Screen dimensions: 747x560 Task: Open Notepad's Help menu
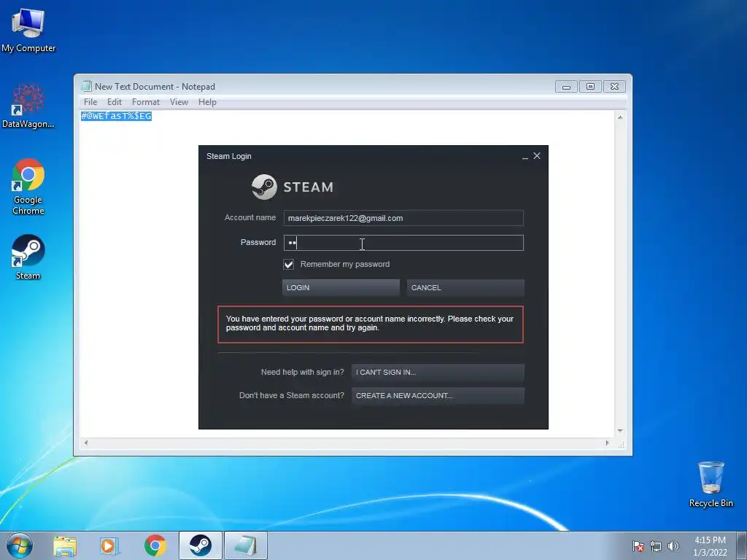(207, 102)
